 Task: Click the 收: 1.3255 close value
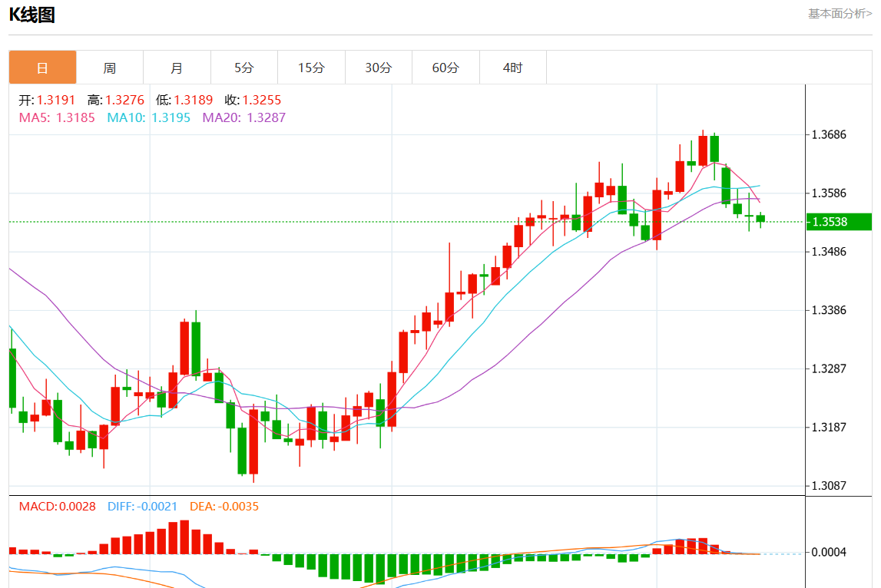tap(253, 100)
